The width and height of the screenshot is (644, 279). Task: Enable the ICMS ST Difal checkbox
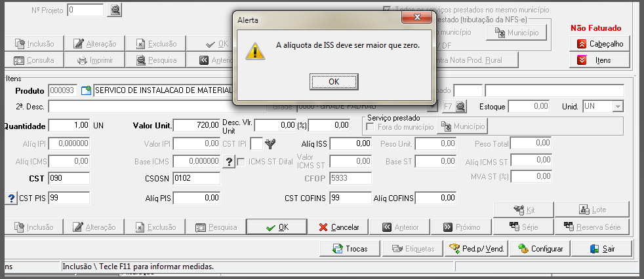point(241,162)
